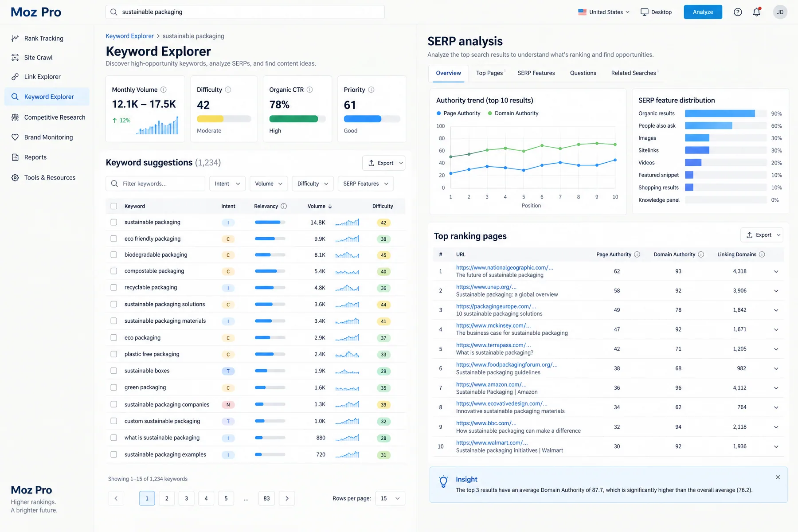Open the Related Searches tab

pyautogui.click(x=634, y=73)
